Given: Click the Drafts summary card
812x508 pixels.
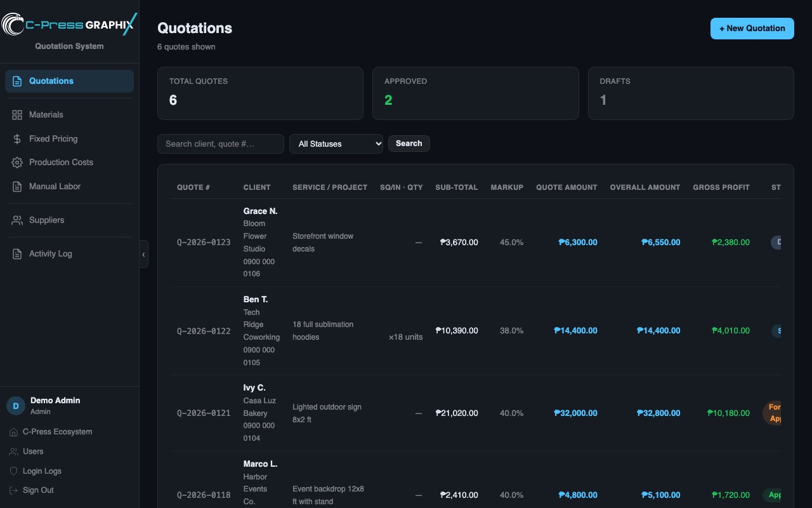Looking at the screenshot, I should [691, 93].
